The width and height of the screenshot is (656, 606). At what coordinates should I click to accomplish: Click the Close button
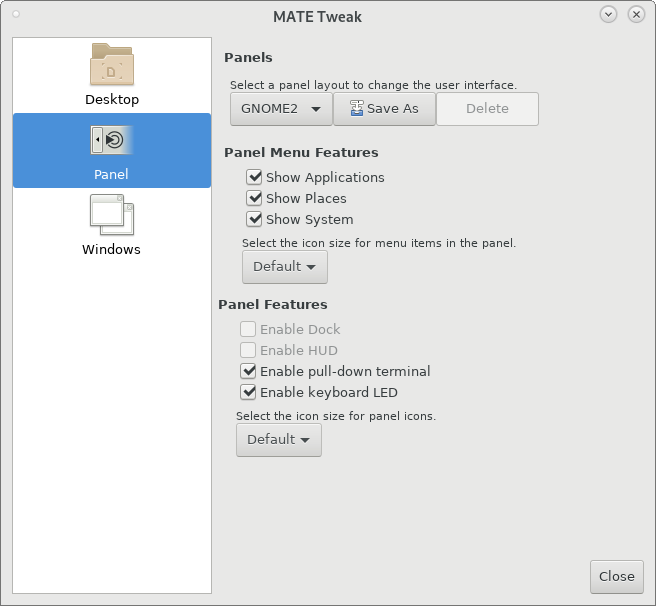click(x=617, y=577)
